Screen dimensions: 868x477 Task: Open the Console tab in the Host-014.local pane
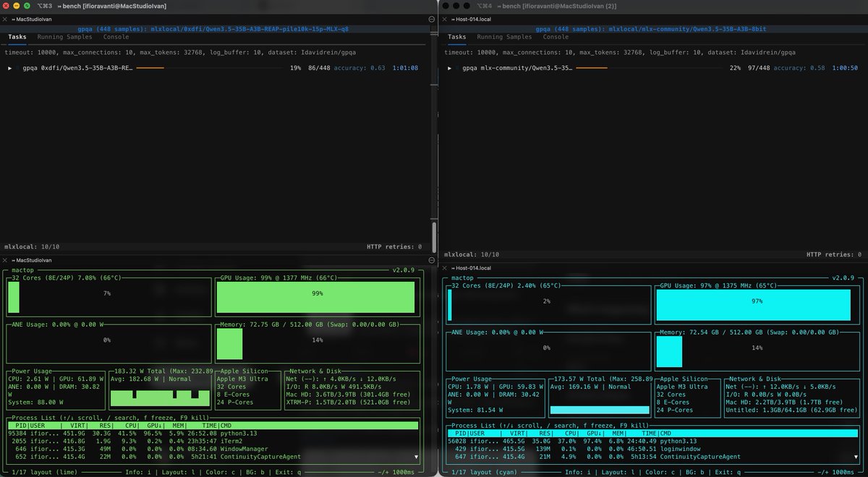556,36
